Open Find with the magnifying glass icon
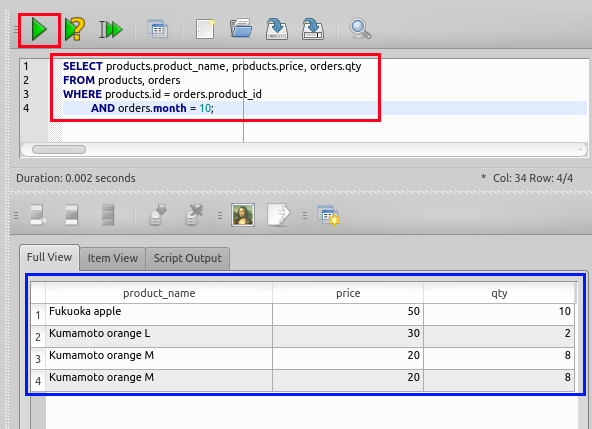Screen dimensions: 592x429 tap(360, 29)
